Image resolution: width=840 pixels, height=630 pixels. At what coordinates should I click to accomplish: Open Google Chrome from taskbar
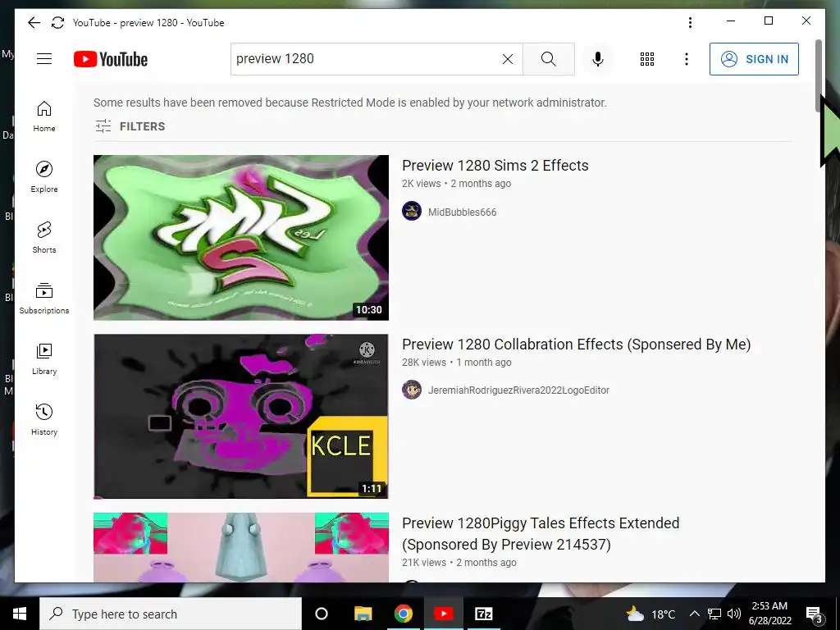404,614
